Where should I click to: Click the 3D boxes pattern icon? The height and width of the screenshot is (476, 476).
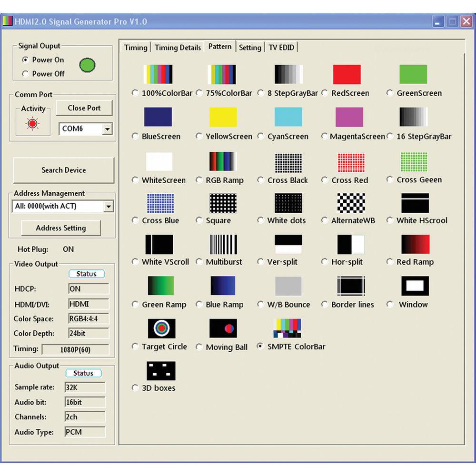(x=161, y=370)
